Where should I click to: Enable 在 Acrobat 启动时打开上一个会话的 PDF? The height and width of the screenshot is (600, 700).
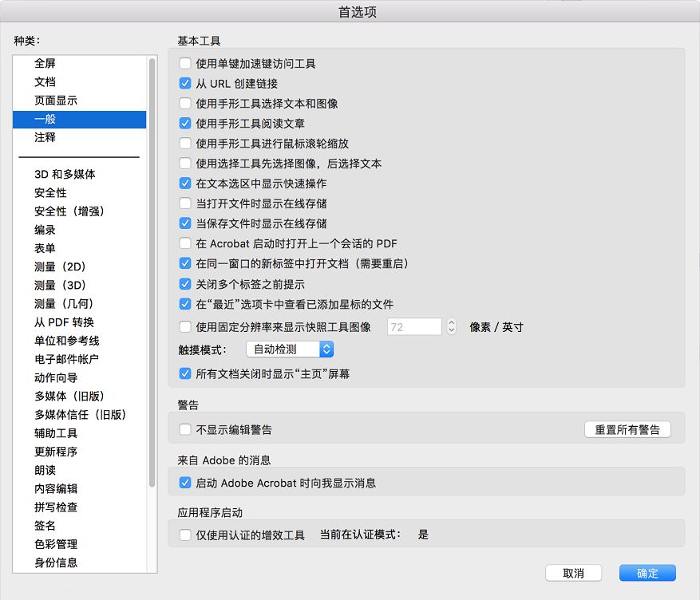[184, 243]
